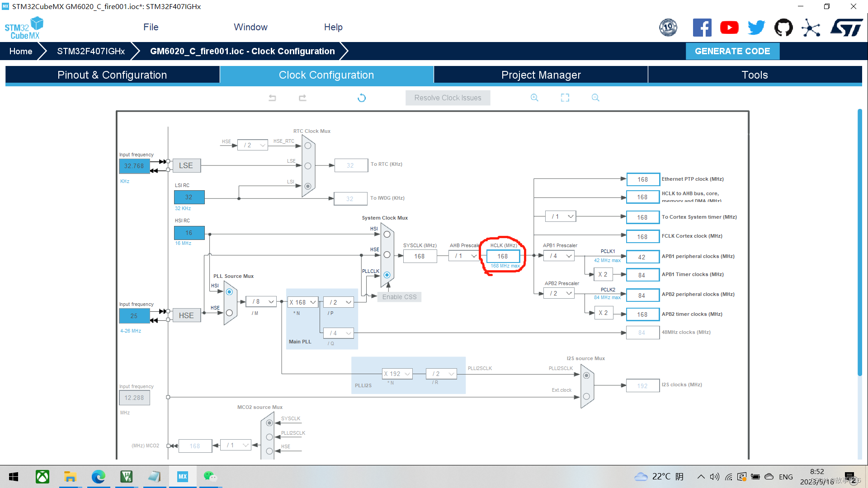
Task: Open the APB2 Prescaler dropdown
Action: click(559, 293)
